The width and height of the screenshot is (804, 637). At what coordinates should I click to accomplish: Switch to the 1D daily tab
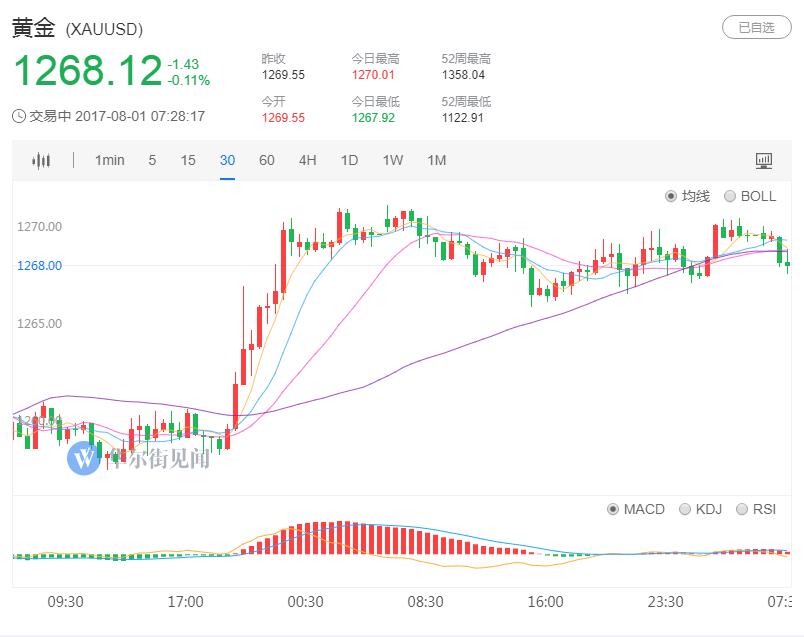coord(349,160)
